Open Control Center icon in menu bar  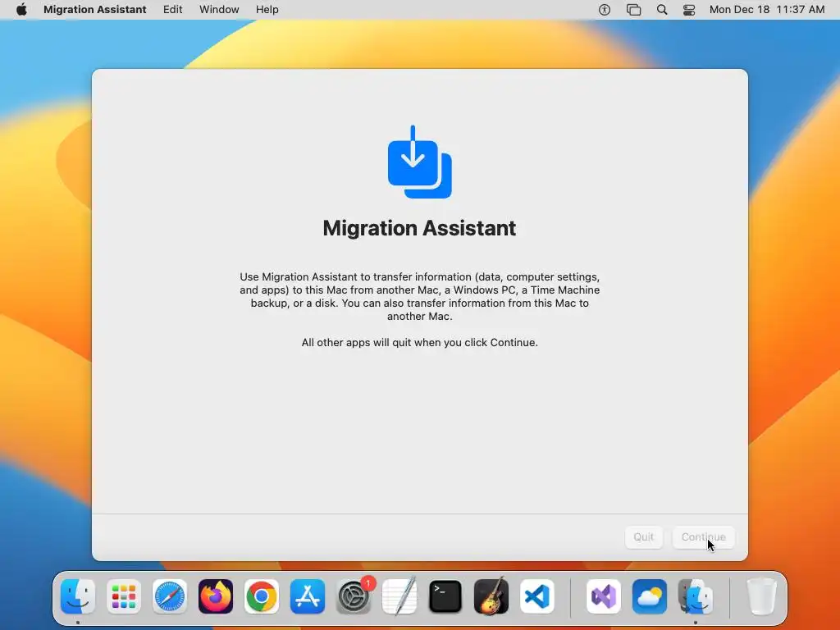pyautogui.click(x=689, y=10)
